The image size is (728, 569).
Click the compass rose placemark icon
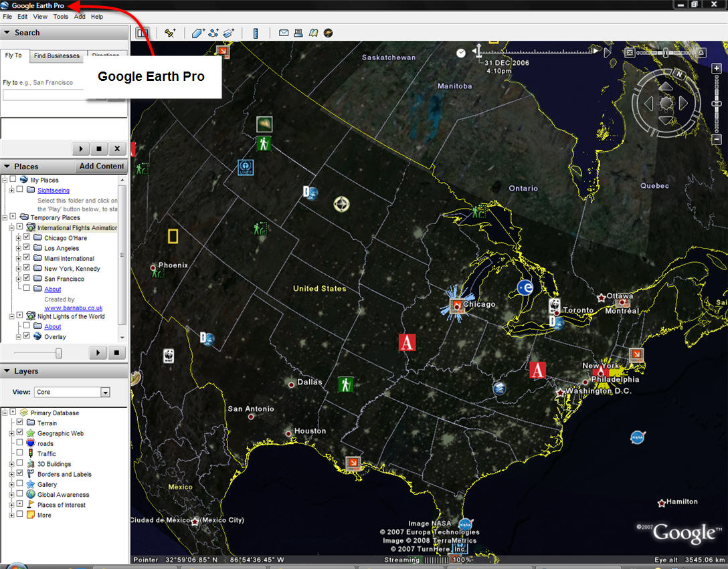(342, 204)
